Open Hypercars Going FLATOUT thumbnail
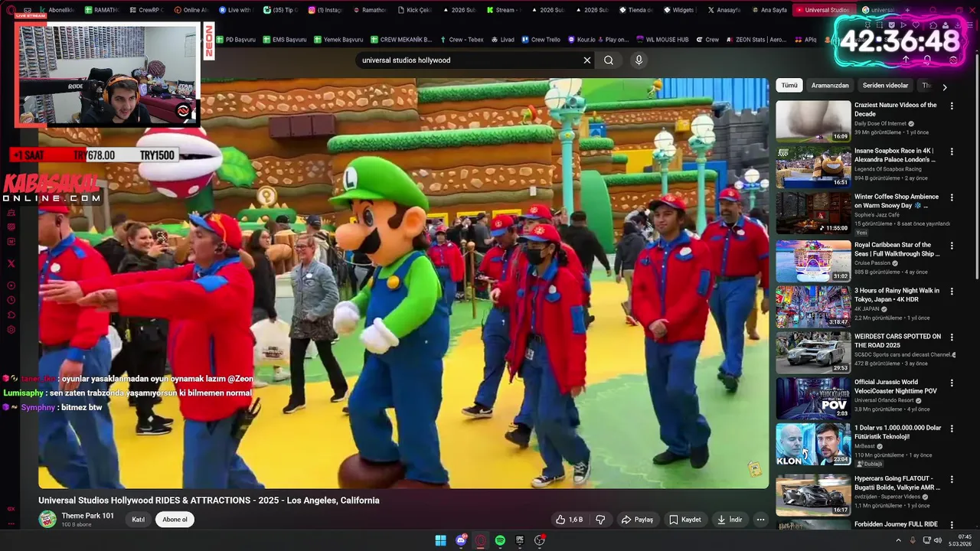980x551 pixels. tap(813, 495)
